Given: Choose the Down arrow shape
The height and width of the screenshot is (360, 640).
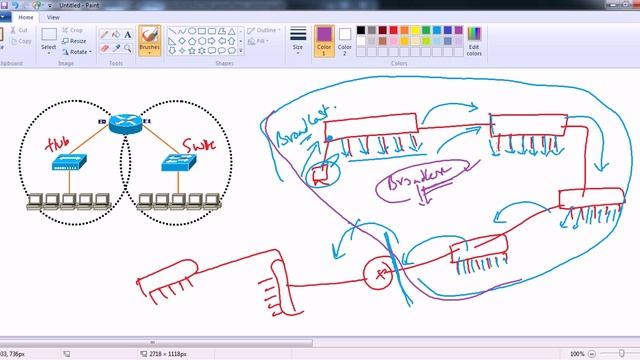Looking at the screenshot, I should pyautogui.click(x=172, y=51).
